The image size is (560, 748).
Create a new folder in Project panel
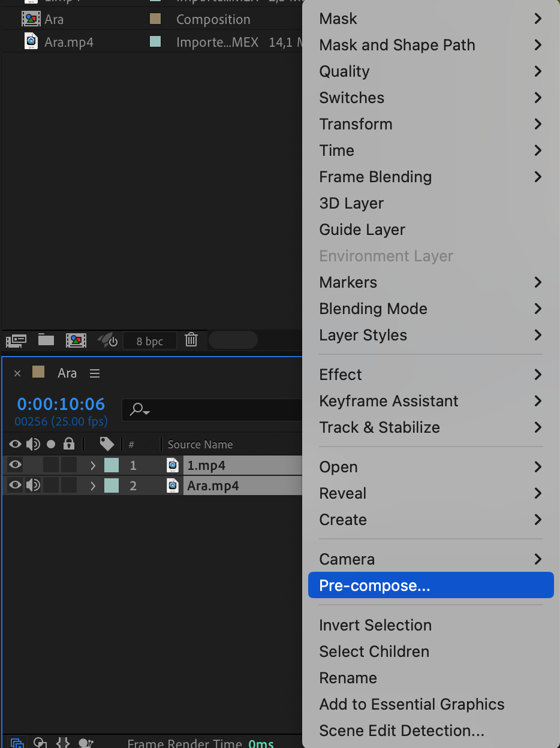pyautogui.click(x=46, y=340)
